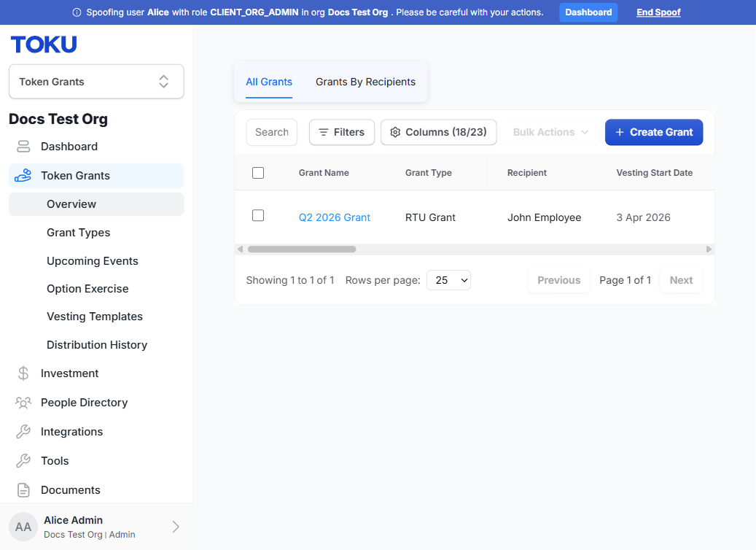Click the Docs Test Org heading
Viewport: 756px width, 550px height.
(58, 119)
